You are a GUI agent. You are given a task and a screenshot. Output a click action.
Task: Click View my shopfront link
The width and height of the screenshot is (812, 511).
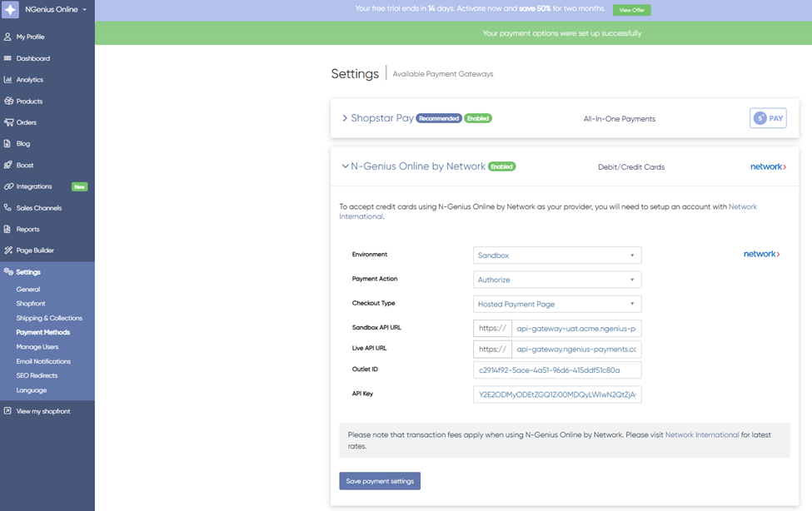point(43,411)
